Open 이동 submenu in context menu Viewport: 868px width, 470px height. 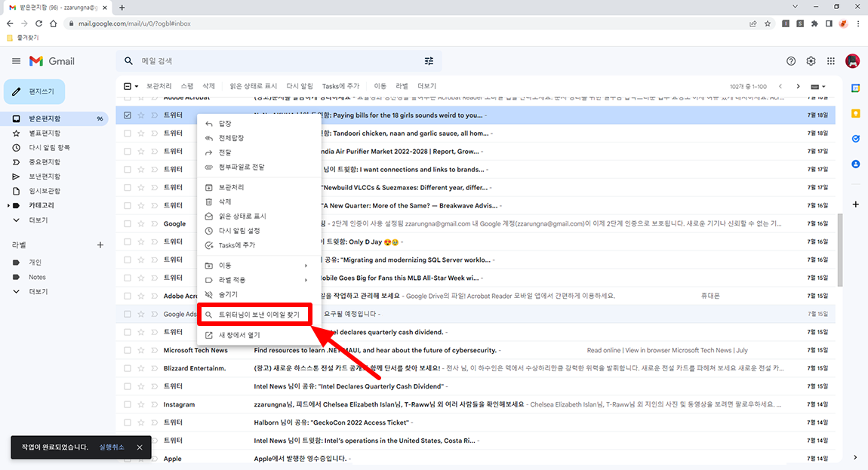259,266
